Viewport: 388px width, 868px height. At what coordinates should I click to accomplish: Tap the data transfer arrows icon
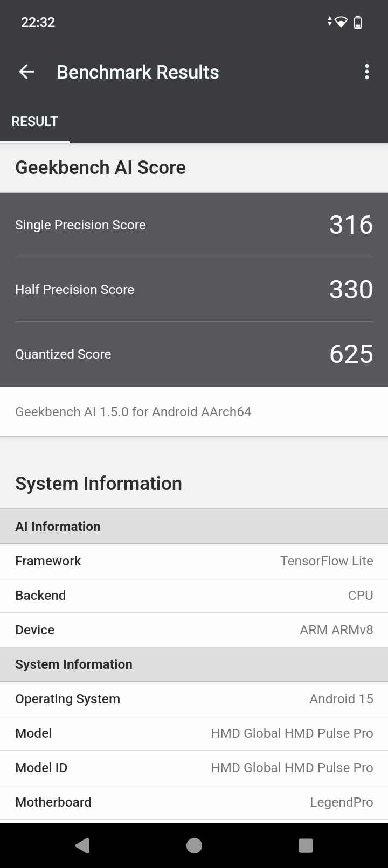click(329, 22)
